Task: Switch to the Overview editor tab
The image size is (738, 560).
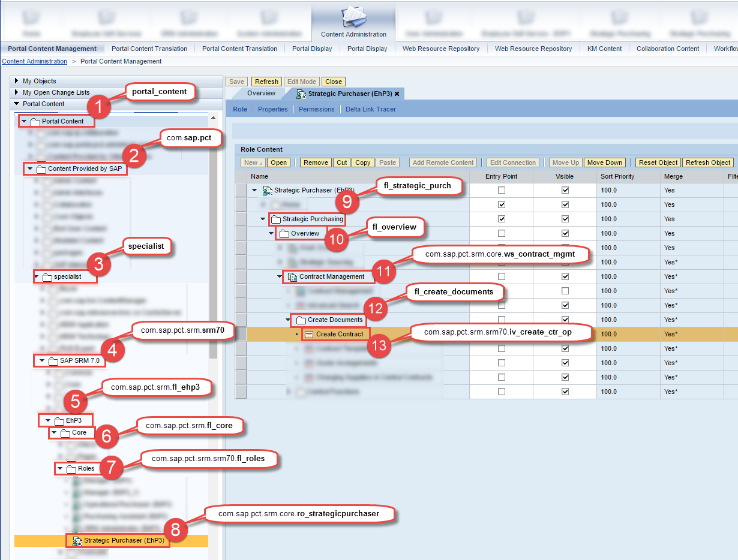Action: click(261, 94)
